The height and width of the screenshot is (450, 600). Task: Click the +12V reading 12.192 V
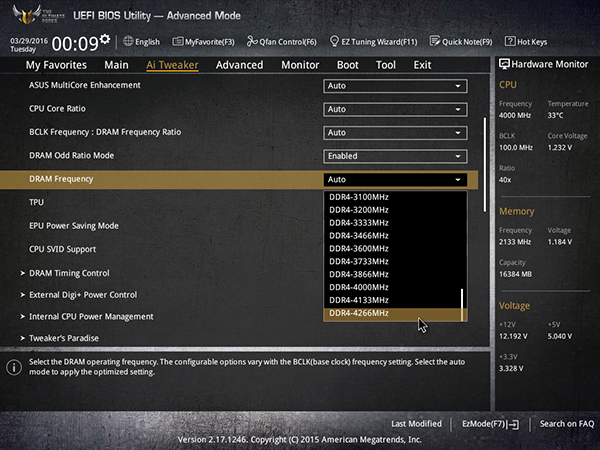tap(513, 336)
